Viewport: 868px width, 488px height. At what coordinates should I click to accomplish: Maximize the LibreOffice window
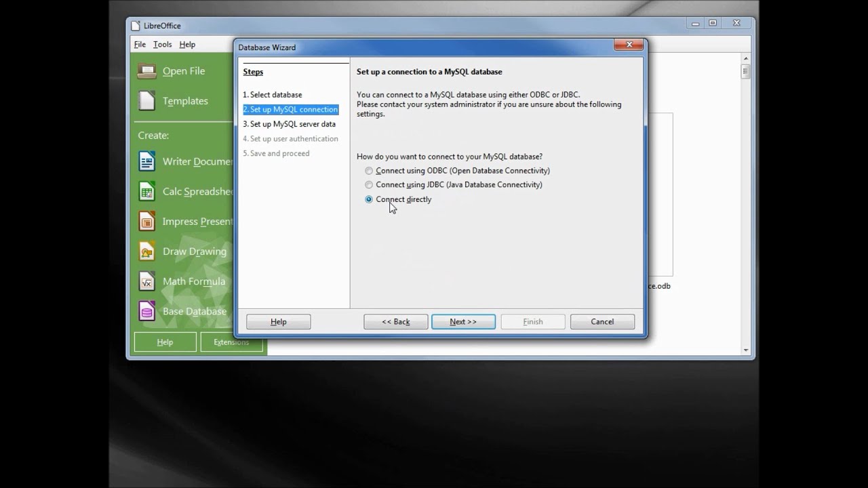pyautogui.click(x=713, y=23)
